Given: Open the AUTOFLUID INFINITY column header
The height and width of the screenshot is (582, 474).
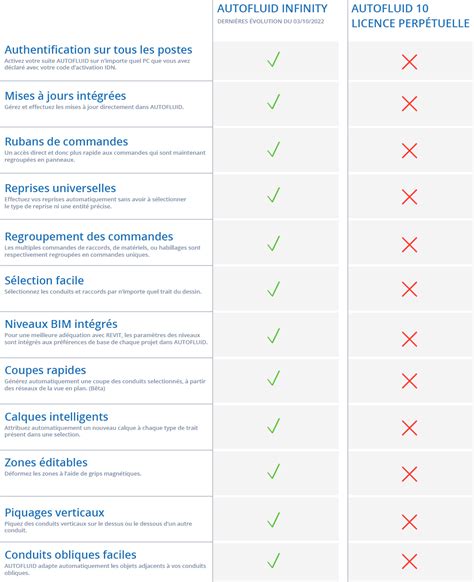Looking at the screenshot, I should (x=272, y=8).
